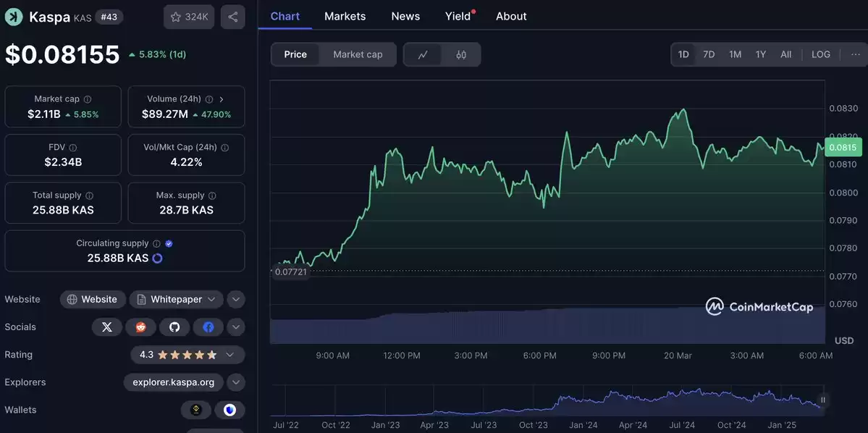Image resolution: width=868 pixels, height=433 pixels.
Task: Expand more website links chevron
Action: [x=236, y=300]
